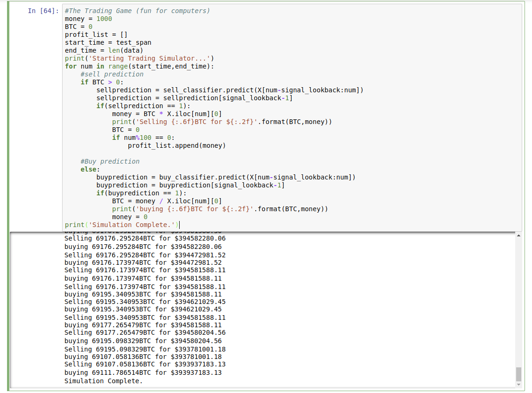Click the sell_classifier.predict code line
The width and height of the screenshot is (532, 393).
pyautogui.click(x=230, y=90)
